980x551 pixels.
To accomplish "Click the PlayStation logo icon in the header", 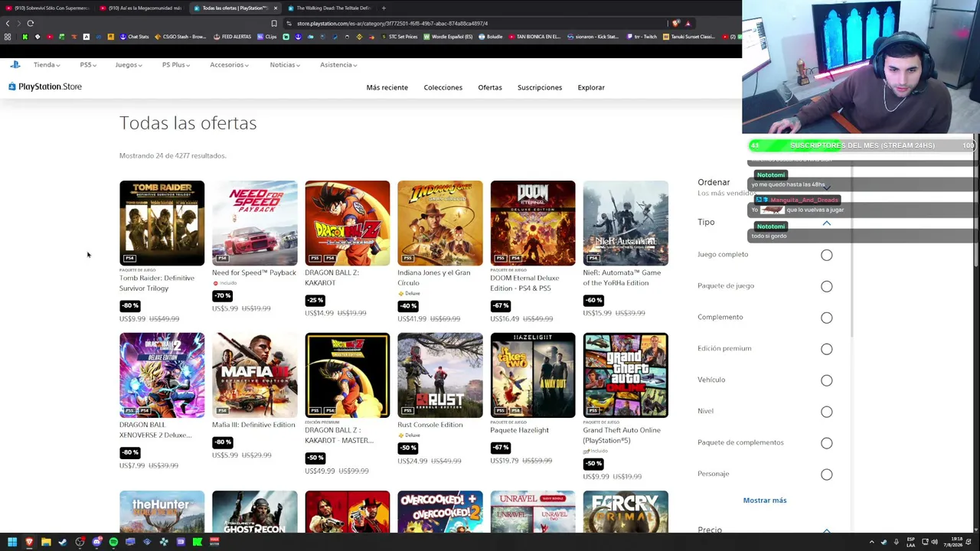I will point(15,65).
